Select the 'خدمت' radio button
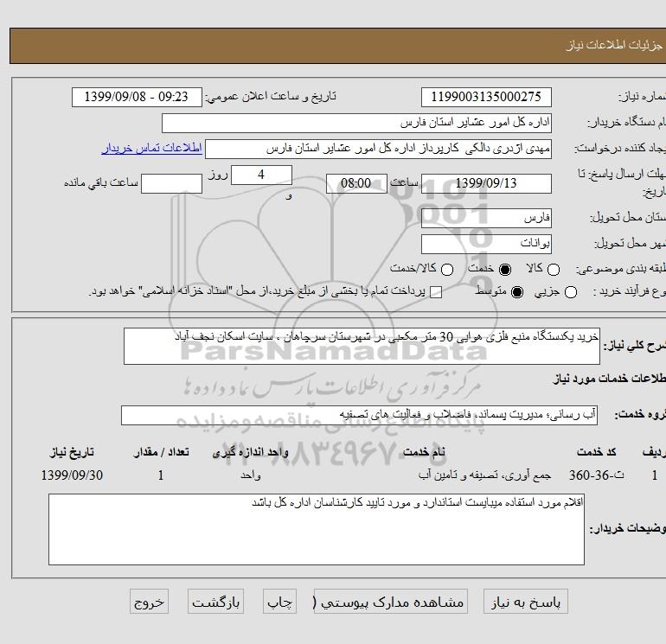This screenshot has height=644, width=666. 505,270
